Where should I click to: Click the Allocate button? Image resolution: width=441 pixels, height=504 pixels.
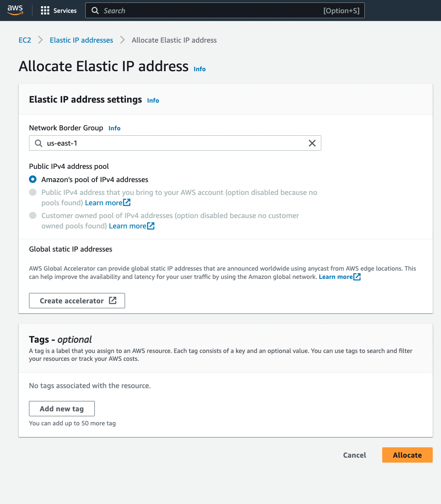pos(407,455)
